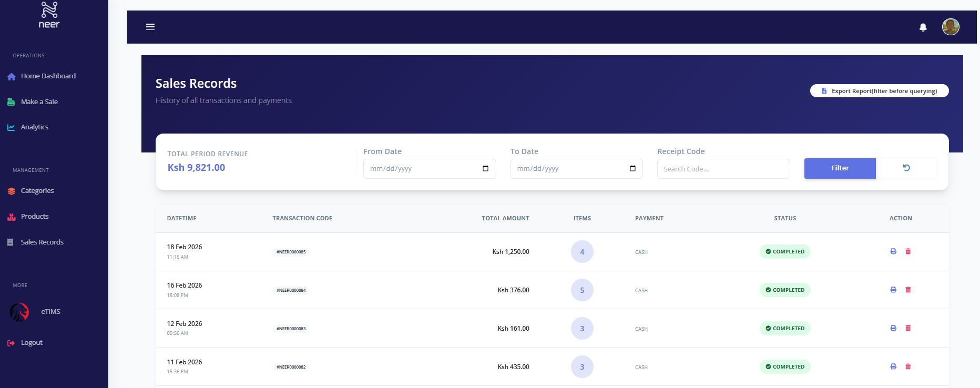Open the To Date calendar picker
Screen dimensions: 980x388
[x=632, y=169]
